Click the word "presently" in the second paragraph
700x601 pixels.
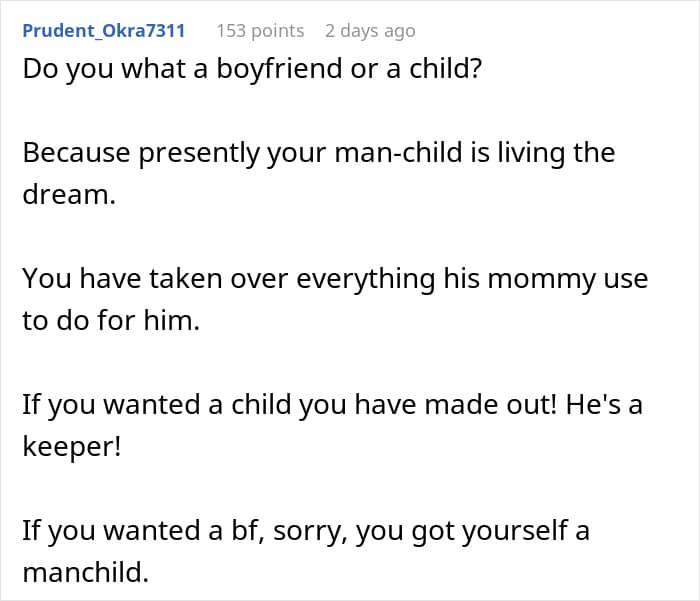click(x=199, y=154)
